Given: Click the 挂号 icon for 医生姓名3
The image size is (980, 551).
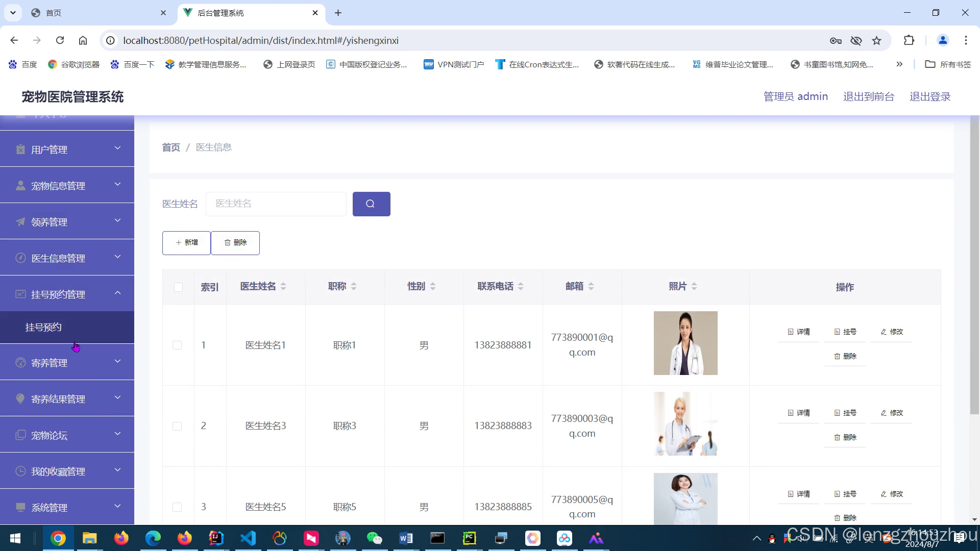Looking at the screenshot, I should click(x=837, y=413).
